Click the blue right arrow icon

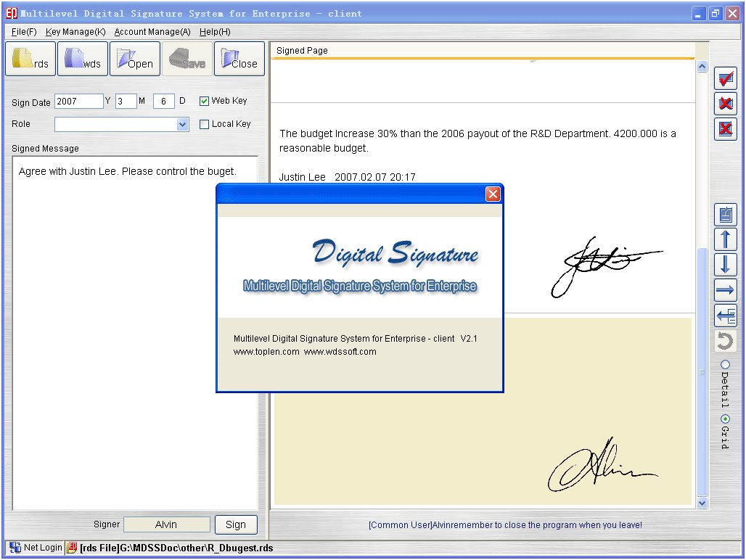click(726, 289)
